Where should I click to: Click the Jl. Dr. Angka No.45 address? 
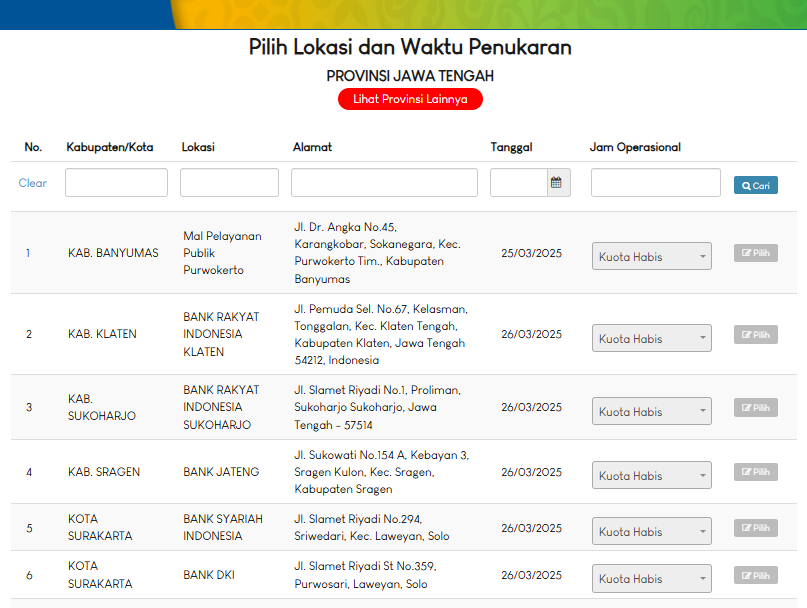[377, 253]
